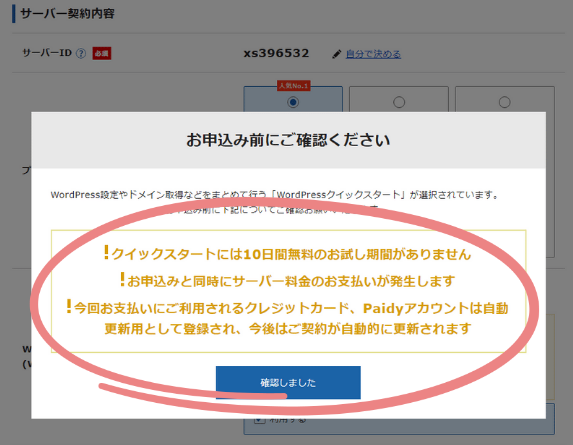This screenshot has width=573, height=445.
Task: Click the サーバーID field label
Action: [47, 53]
